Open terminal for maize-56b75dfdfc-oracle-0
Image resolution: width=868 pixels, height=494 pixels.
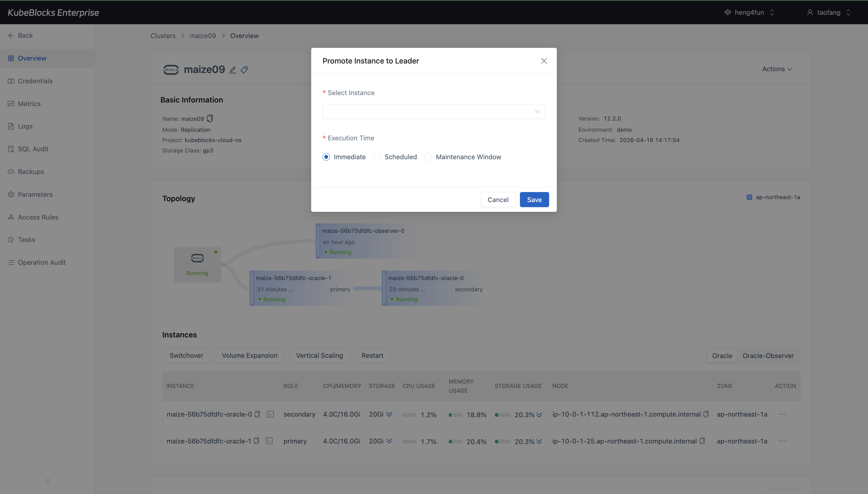coord(270,414)
